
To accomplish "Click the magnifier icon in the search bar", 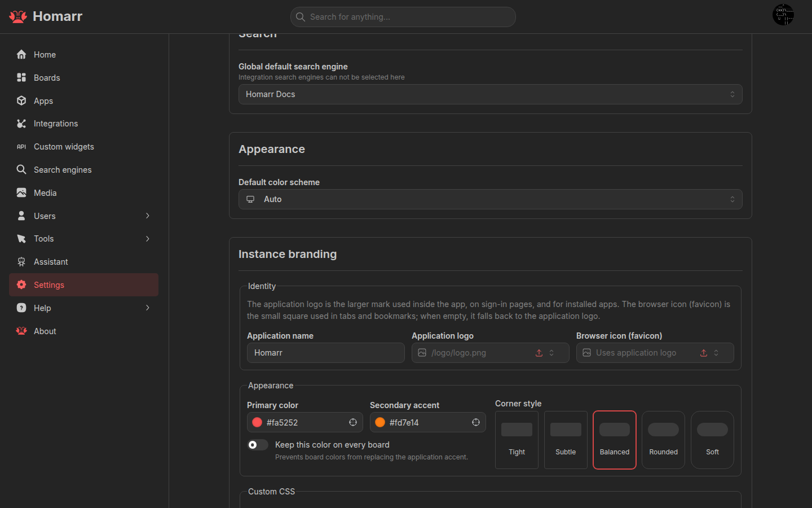I will pyautogui.click(x=301, y=17).
